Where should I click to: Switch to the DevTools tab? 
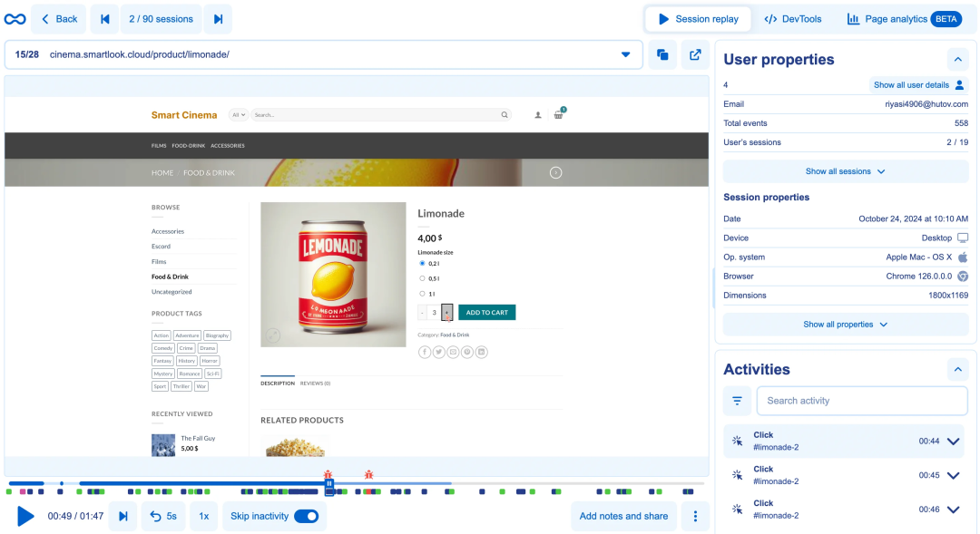click(x=792, y=19)
